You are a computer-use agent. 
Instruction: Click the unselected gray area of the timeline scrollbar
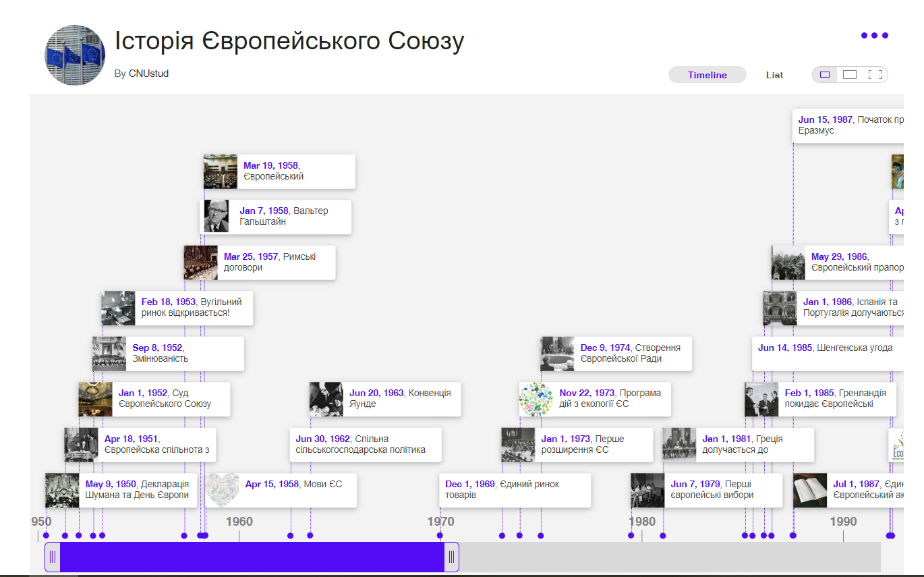(668, 557)
